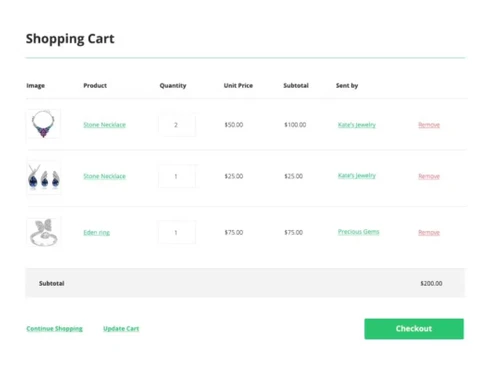Click the Update Cart link

[121, 329]
